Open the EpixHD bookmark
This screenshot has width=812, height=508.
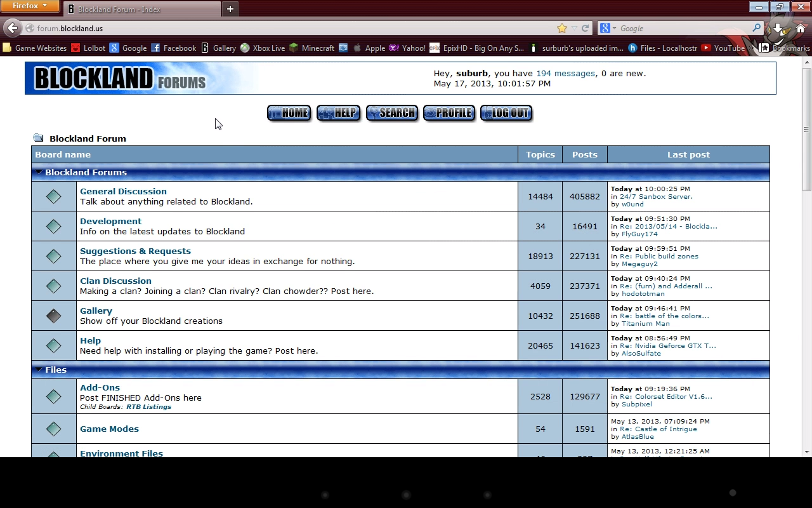[477, 48]
